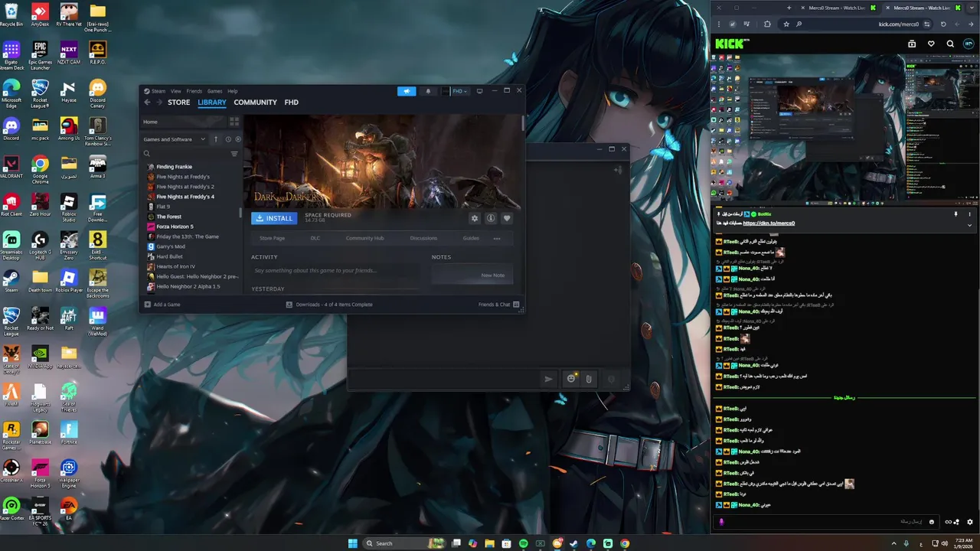Click the Steam announcements megaphone button
The image size is (980, 551).
[x=407, y=91]
